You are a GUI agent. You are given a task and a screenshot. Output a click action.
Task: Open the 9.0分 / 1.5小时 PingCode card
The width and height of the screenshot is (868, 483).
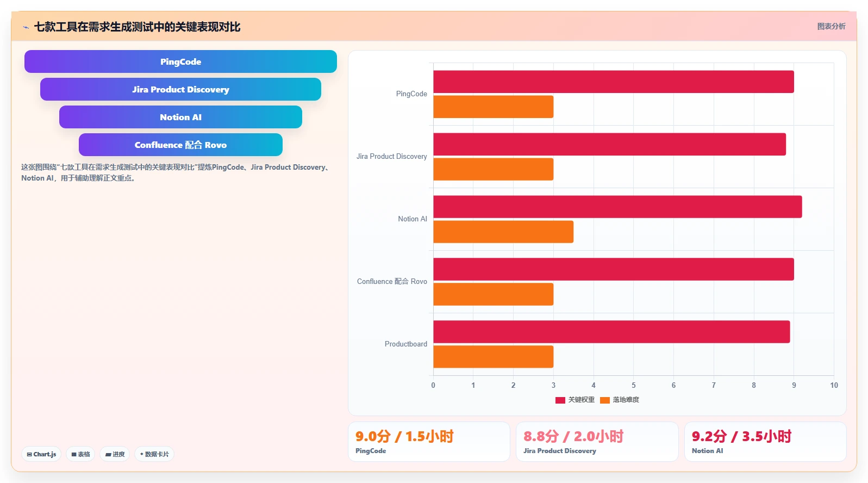(429, 442)
